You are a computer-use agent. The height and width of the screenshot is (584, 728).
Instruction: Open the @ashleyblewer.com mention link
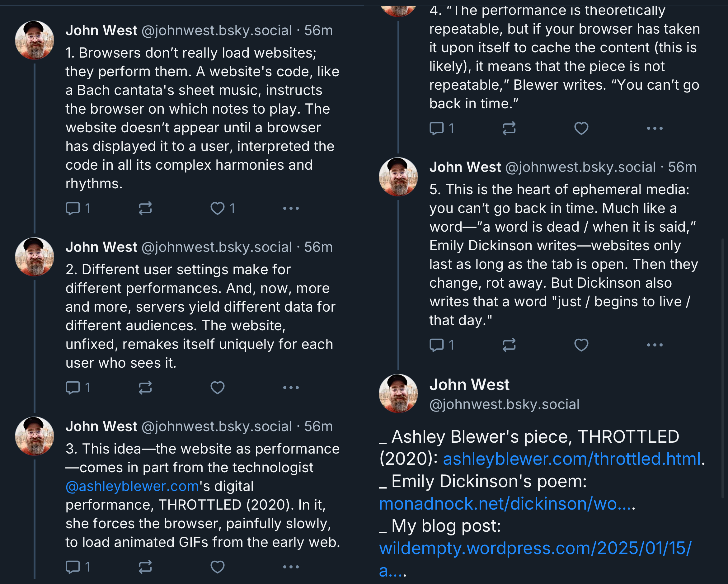point(132,486)
